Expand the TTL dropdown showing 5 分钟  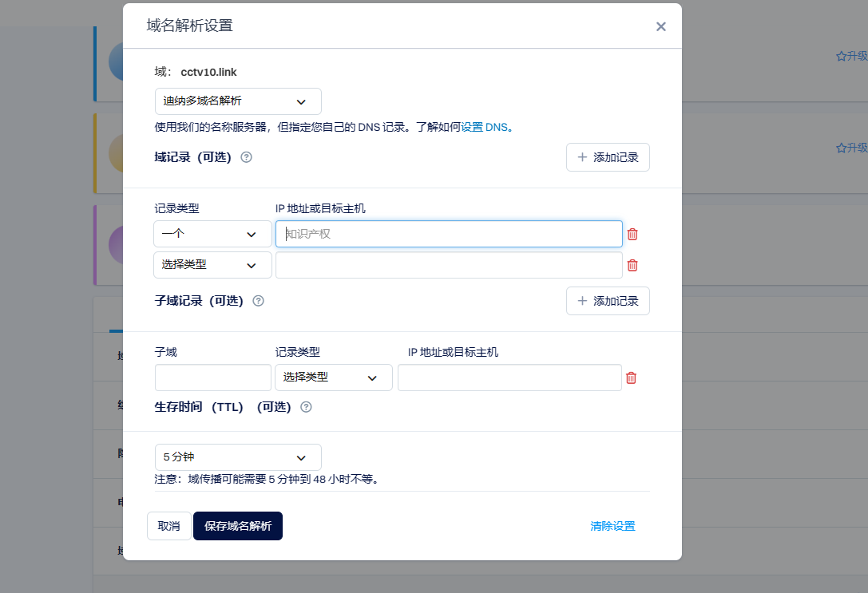pyautogui.click(x=238, y=457)
